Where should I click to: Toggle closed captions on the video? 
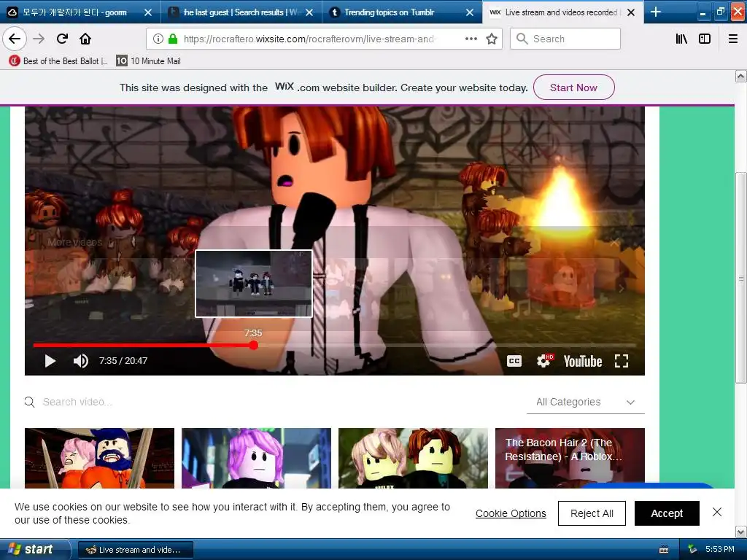click(x=514, y=361)
